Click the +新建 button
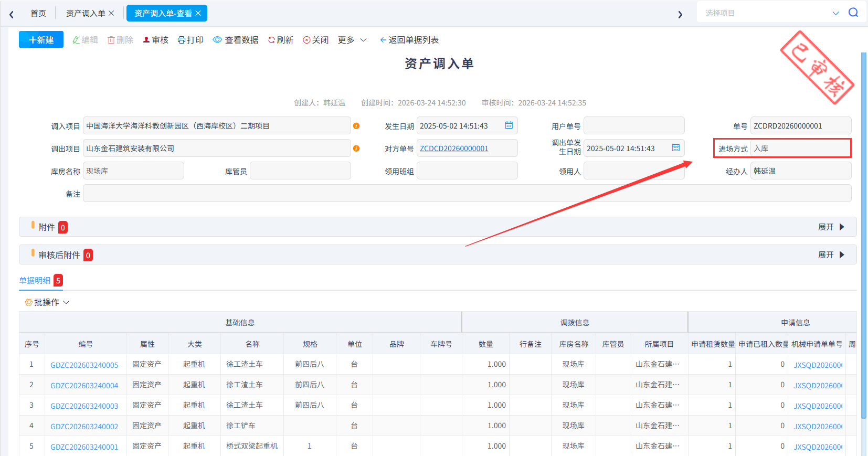 point(41,40)
